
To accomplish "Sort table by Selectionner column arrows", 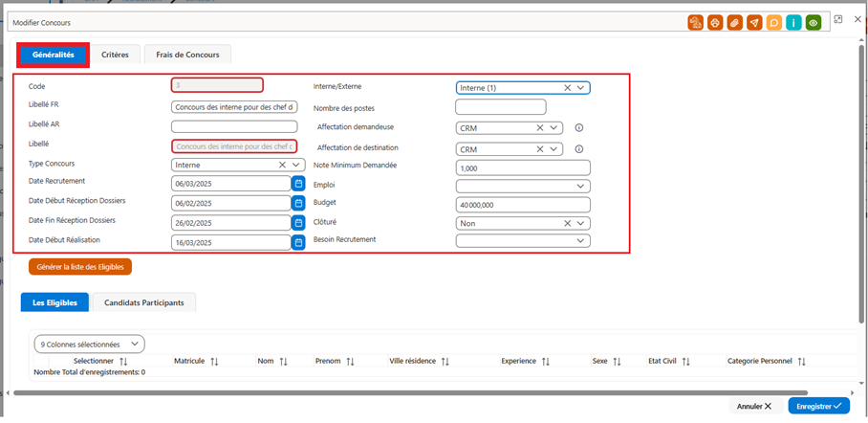I will [x=123, y=362].
